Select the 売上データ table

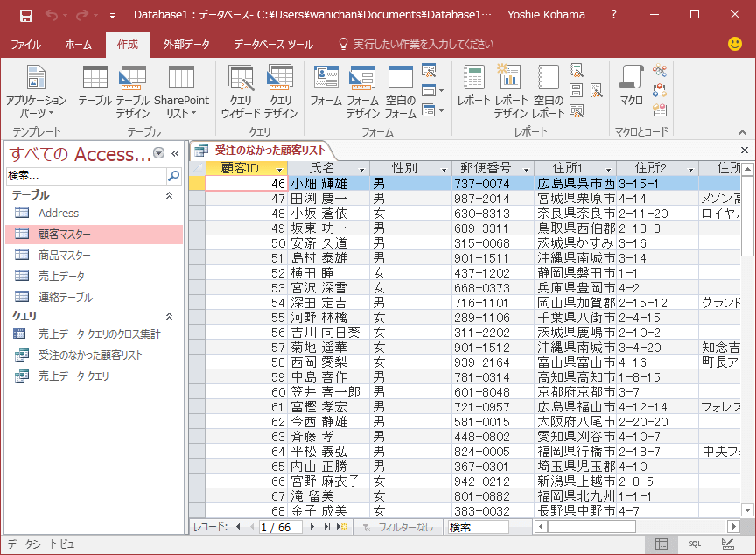(x=94, y=276)
